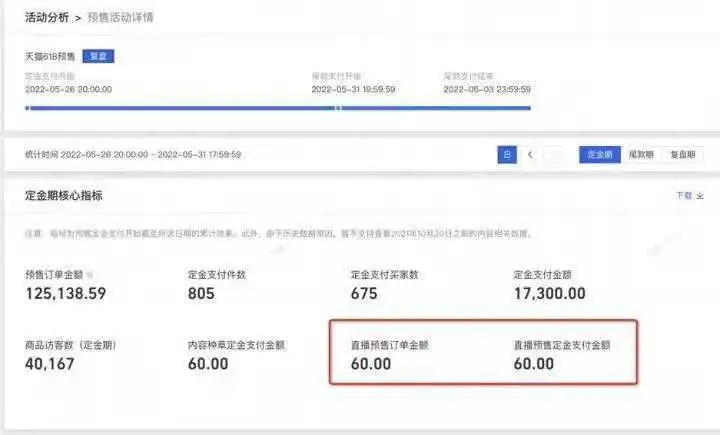This screenshot has width=720, height=435.
Task: Click the 下载 download link
Action: coord(684,196)
